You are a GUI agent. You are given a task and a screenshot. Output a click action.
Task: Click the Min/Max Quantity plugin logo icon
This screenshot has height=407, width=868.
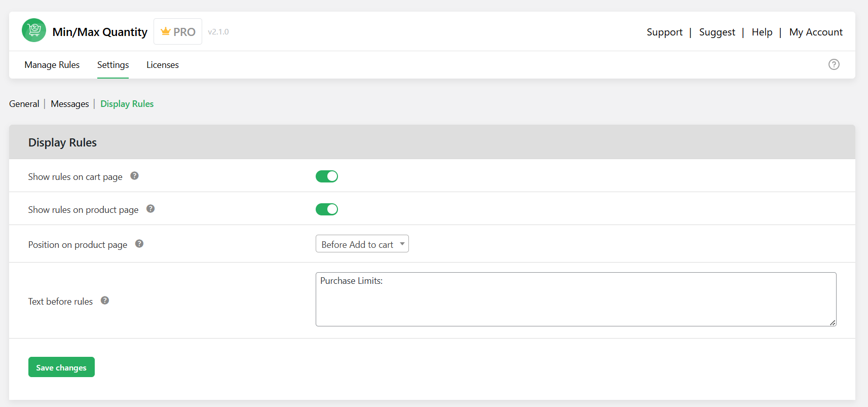coord(33,30)
